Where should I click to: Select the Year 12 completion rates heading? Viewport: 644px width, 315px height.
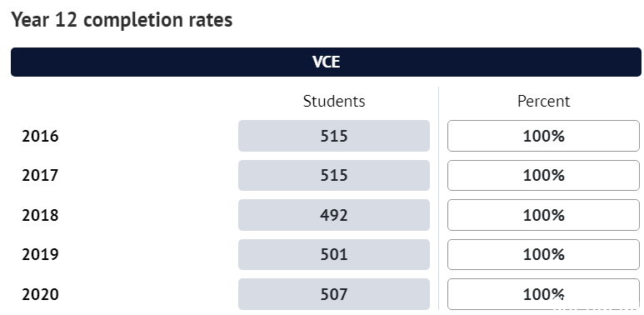[122, 20]
